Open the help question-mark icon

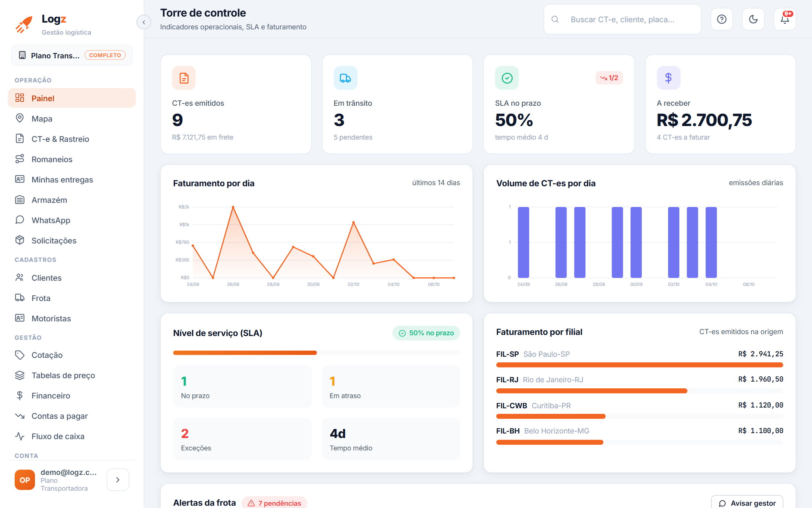point(721,19)
